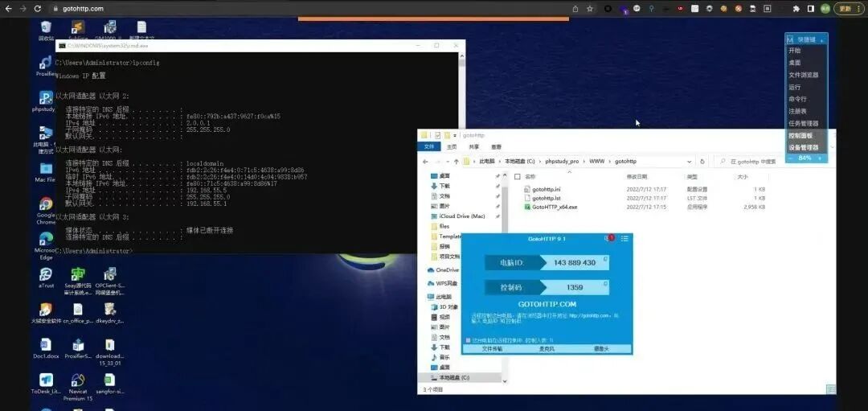The height and width of the screenshot is (411, 868).
Task: Increase zoom with plus beside 84%
Action: pos(820,158)
